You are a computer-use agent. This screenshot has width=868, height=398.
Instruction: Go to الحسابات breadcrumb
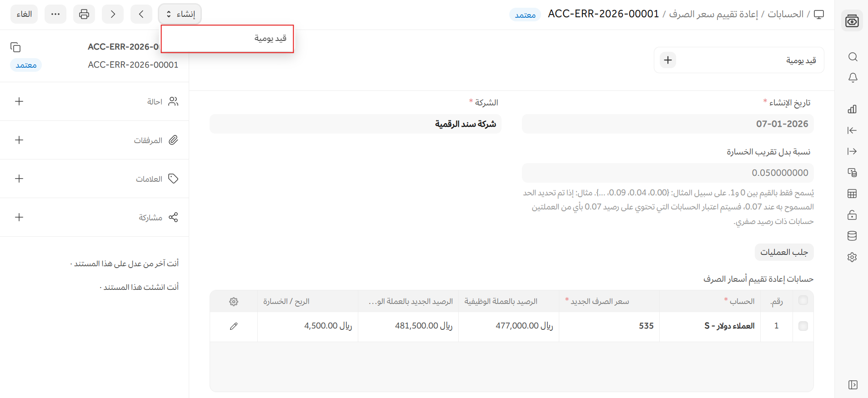785,14
